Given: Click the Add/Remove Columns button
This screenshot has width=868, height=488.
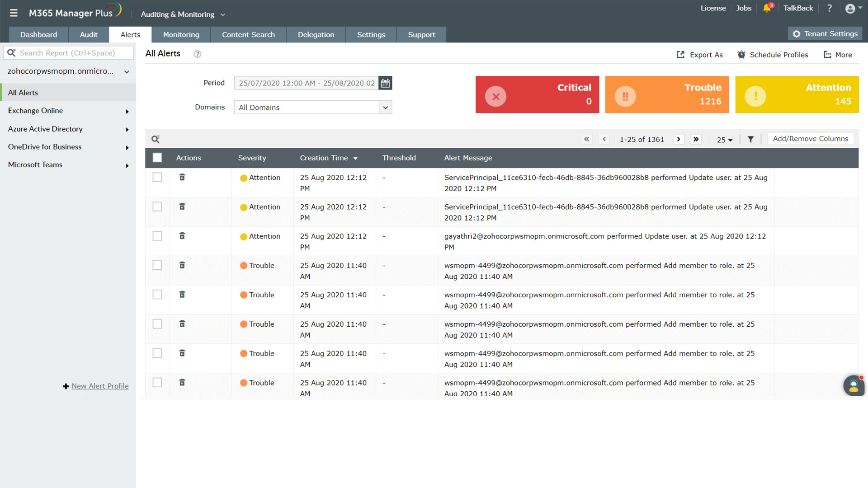Looking at the screenshot, I should pyautogui.click(x=810, y=139).
